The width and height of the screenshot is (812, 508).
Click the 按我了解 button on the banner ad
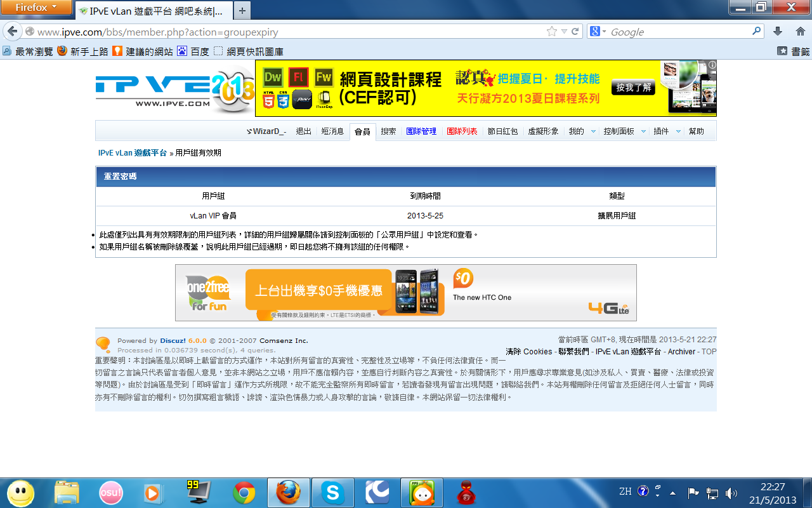click(x=633, y=88)
